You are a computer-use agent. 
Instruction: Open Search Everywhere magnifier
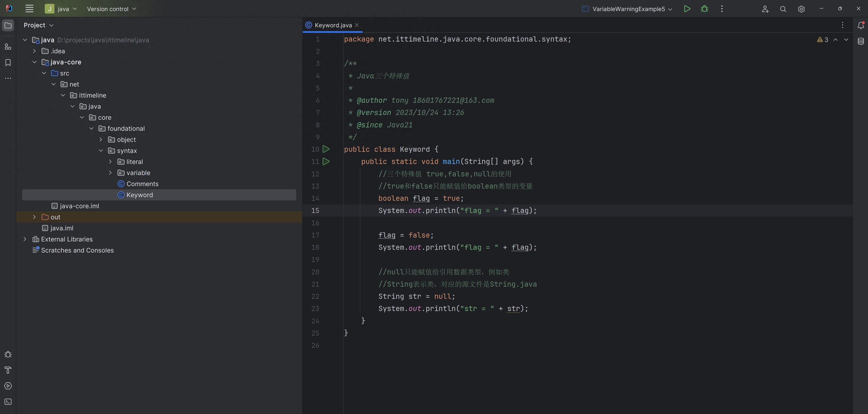point(783,9)
